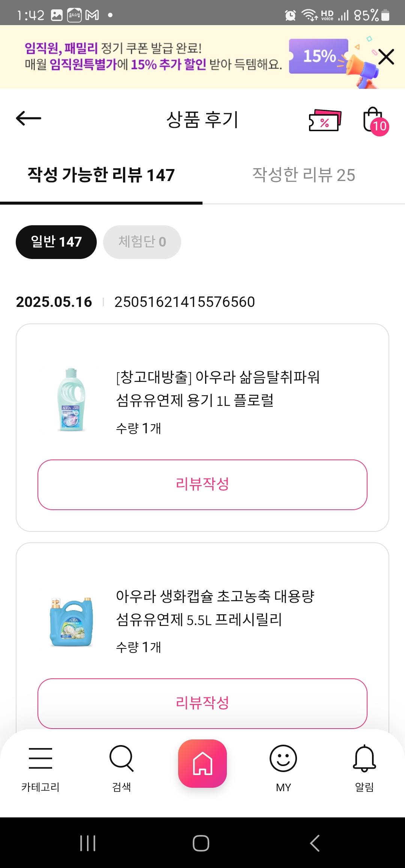Viewport: 405px width, 868px height.
Task: Tap the Android recent apps button
Action: point(88,843)
